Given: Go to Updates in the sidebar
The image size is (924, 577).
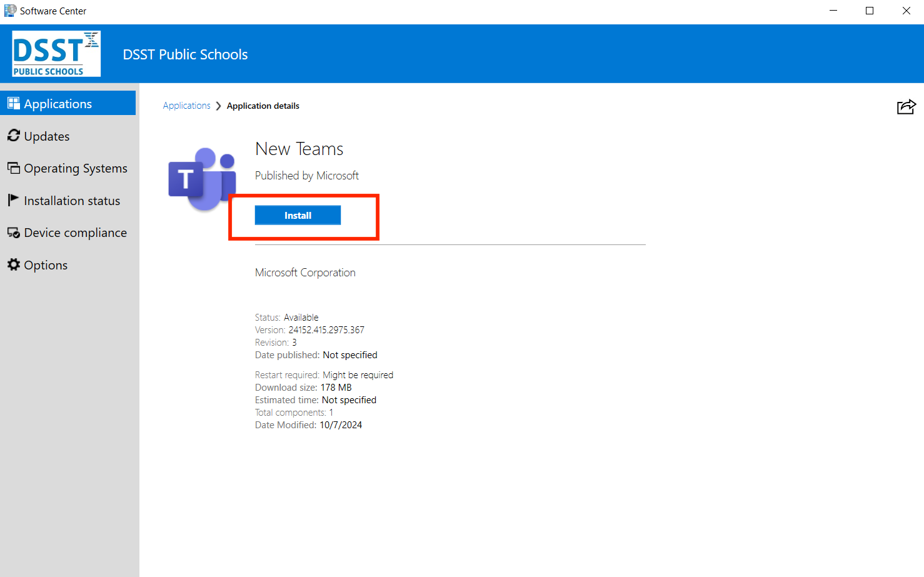Looking at the screenshot, I should [68, 136].
